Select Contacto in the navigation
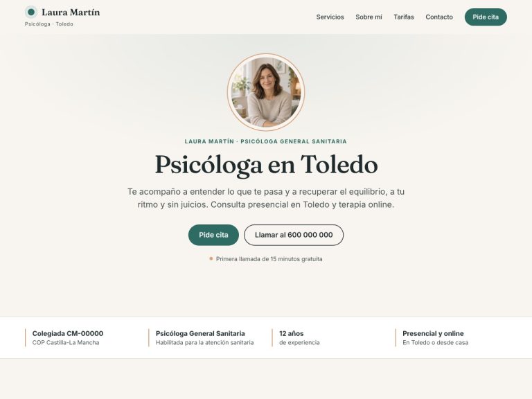 (x=439, y=17)
